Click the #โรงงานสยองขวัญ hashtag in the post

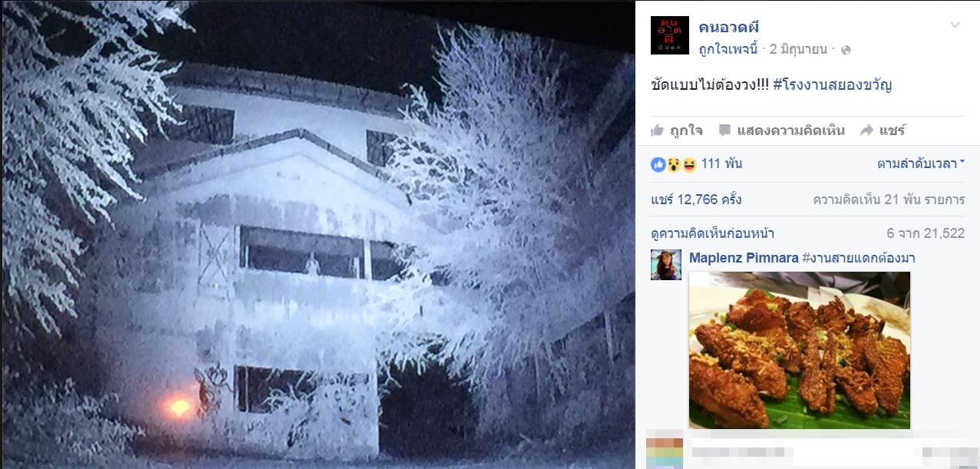(832, 84)
